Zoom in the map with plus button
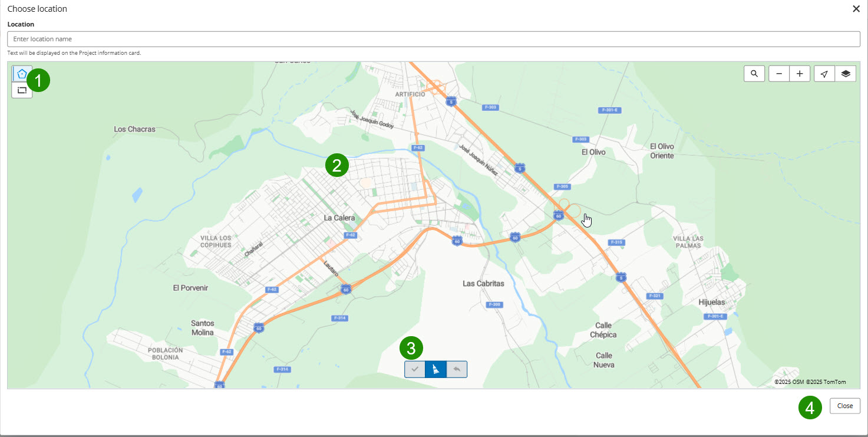This screenshot has width=868, height=437. point(800,74)
